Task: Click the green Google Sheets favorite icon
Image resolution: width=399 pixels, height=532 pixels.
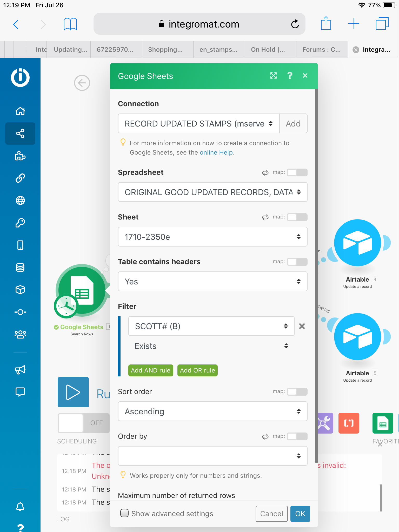Action: [383, 423]
